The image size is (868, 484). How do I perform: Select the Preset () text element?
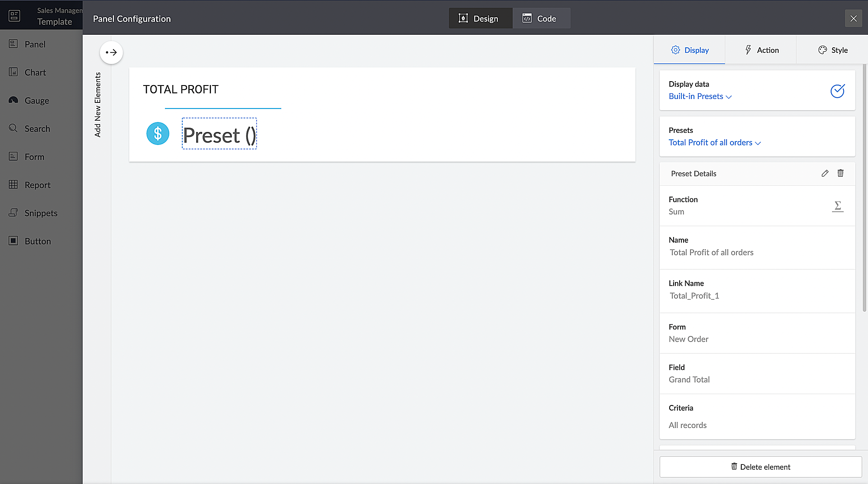219,135
